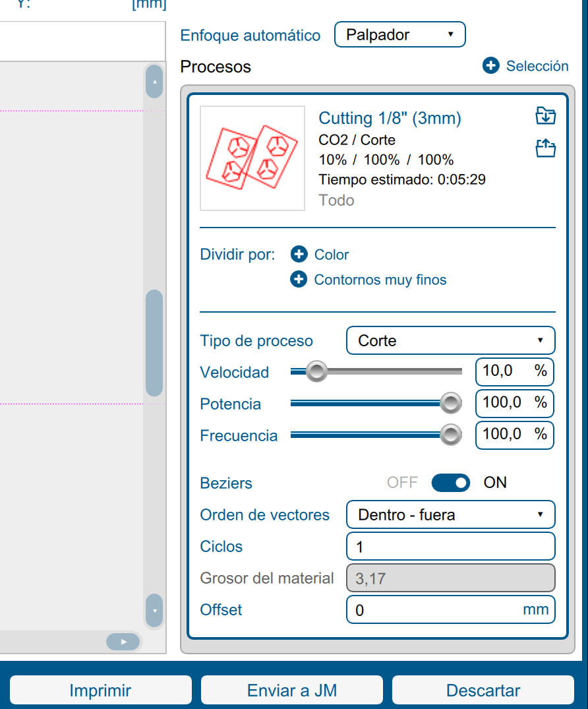
Task: Open the Orden de vectores dropdown
Action: [x=451, y=515]
